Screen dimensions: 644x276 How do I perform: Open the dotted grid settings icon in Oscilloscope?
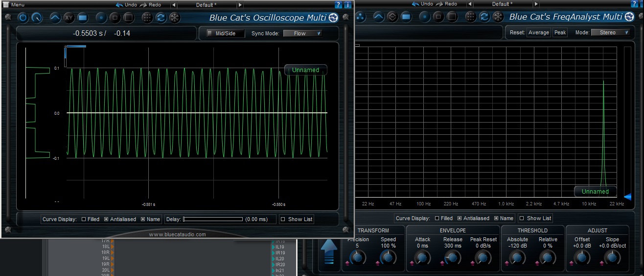pos(147,18)
